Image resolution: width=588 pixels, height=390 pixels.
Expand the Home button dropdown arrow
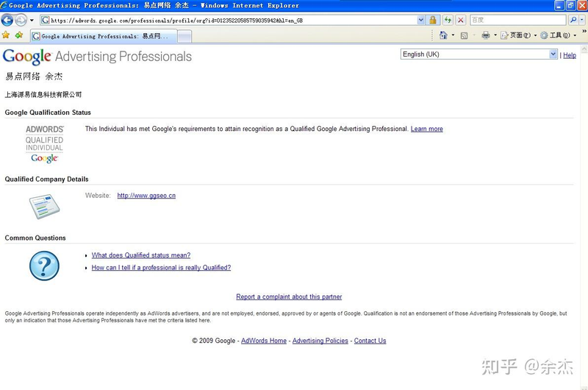[453, 35]
